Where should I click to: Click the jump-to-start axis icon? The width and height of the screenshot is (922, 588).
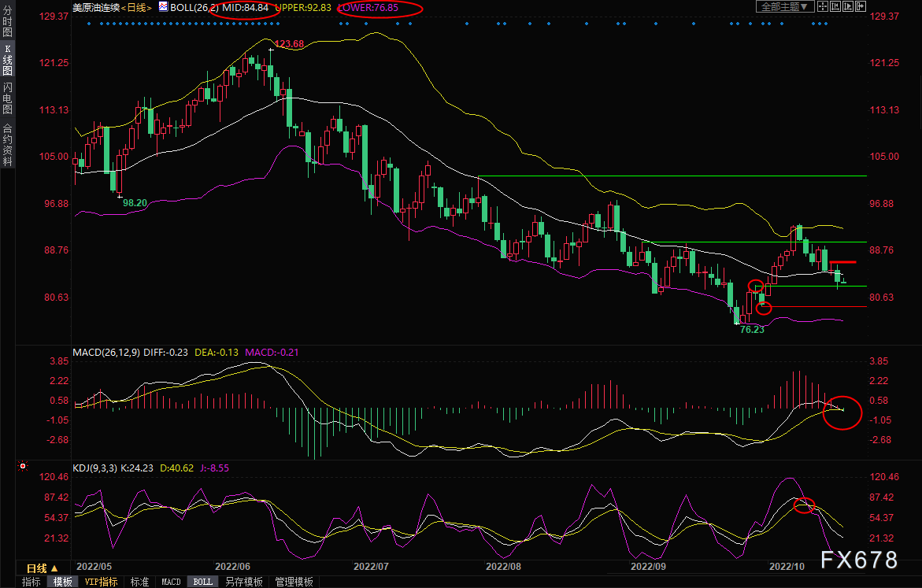(835, 6)
